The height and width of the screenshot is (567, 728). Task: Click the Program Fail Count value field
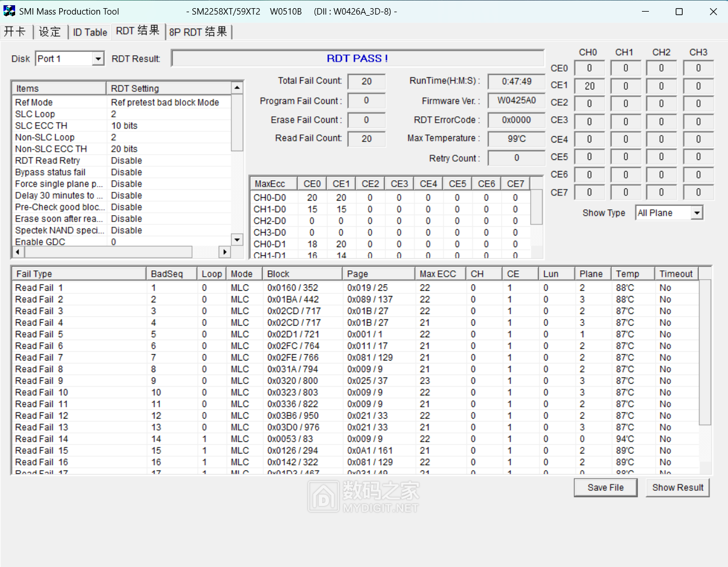click(x=366, y=101)
